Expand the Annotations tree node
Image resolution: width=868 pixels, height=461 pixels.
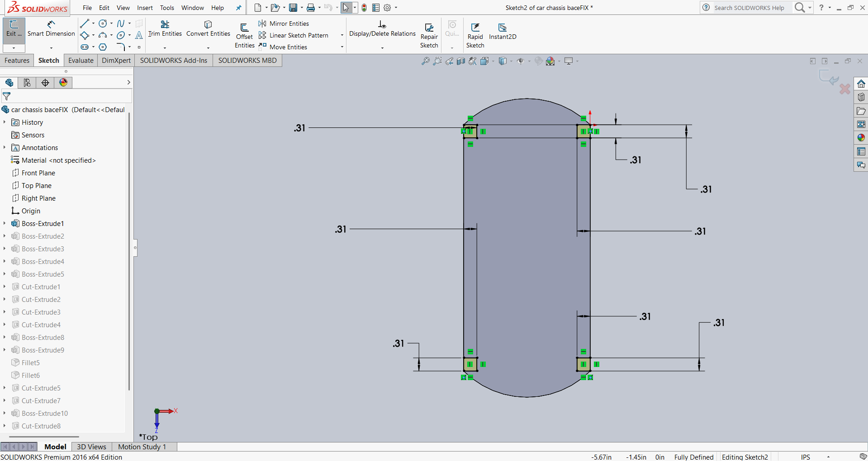coord(5,147)
